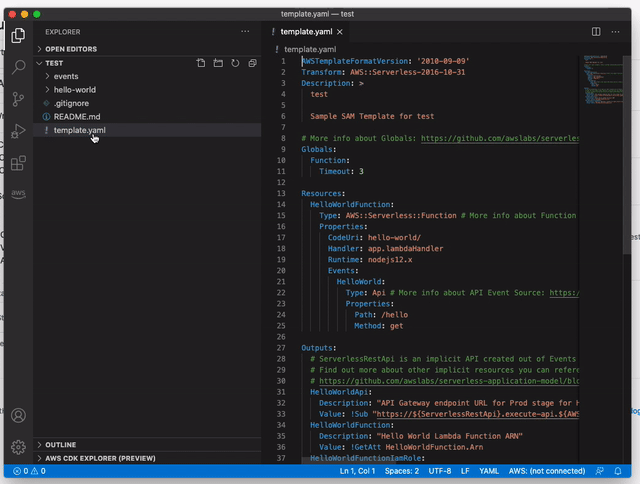
Task: Click the New Folder icon in explorer
Action: point(218,63)
